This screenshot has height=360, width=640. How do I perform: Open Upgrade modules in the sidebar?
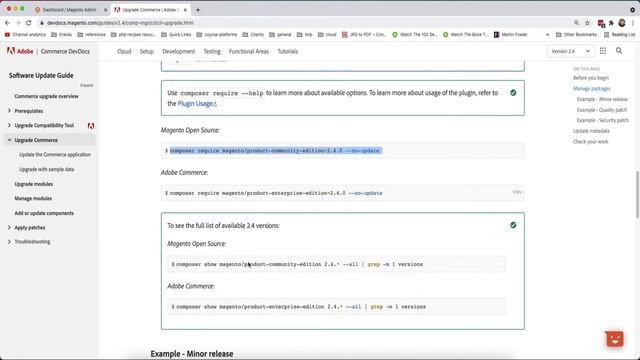[x=33, y=184]
